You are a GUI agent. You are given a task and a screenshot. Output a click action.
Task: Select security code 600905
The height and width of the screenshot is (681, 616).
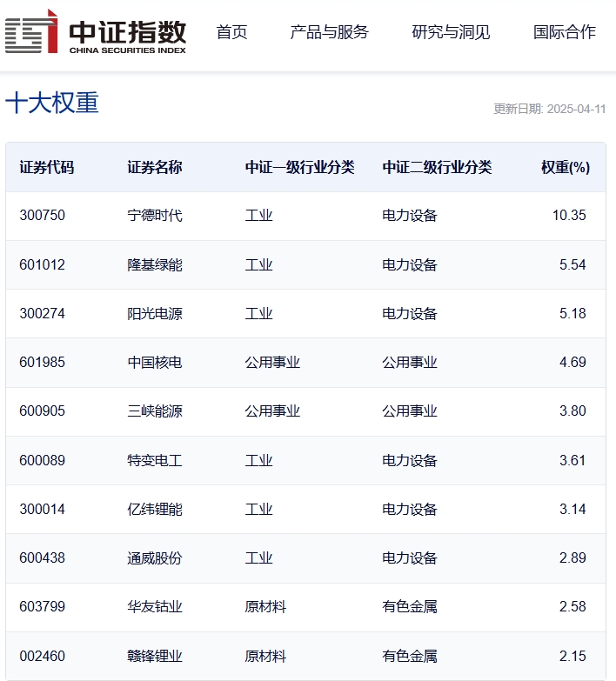click(x=42, y=411)
